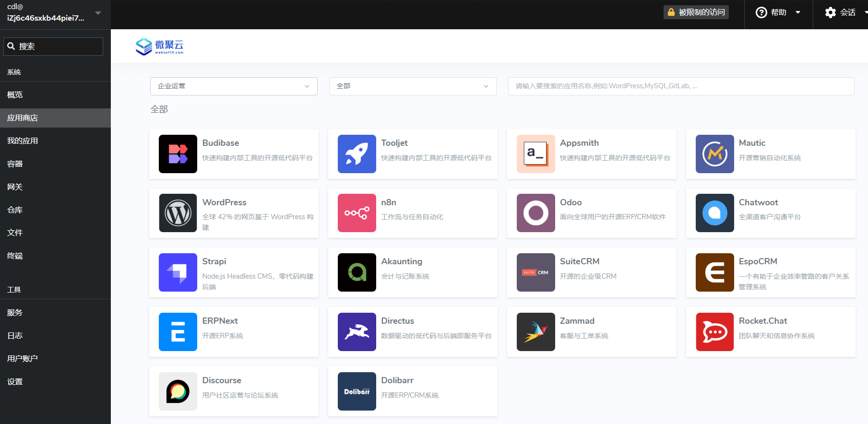Click the Chatwoot description 全渠道客户沟通平台

[x=770, y=217]
